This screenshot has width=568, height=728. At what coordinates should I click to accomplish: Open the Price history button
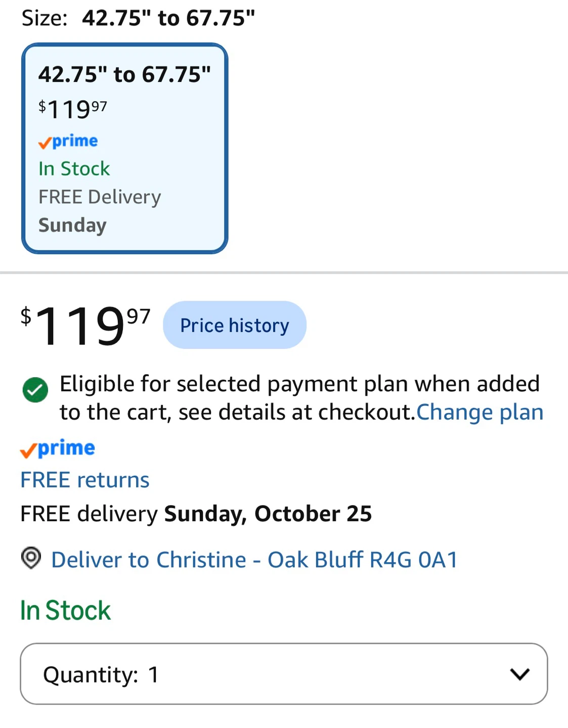(x=235, y=325)
